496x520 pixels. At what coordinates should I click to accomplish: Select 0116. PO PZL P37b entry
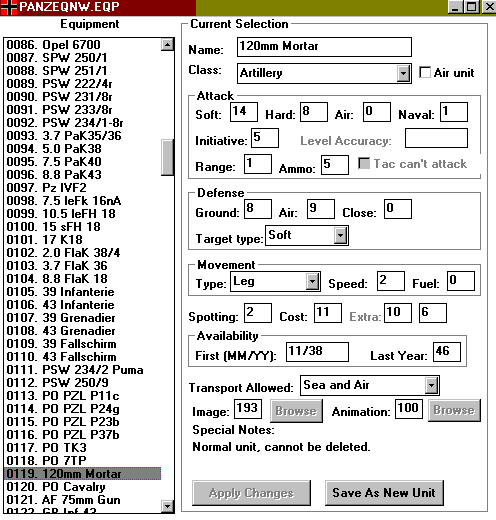[83, 435]
